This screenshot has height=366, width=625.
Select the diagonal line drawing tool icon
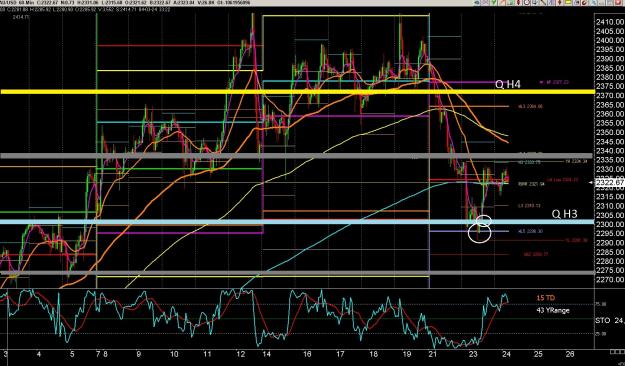(543, 2)
